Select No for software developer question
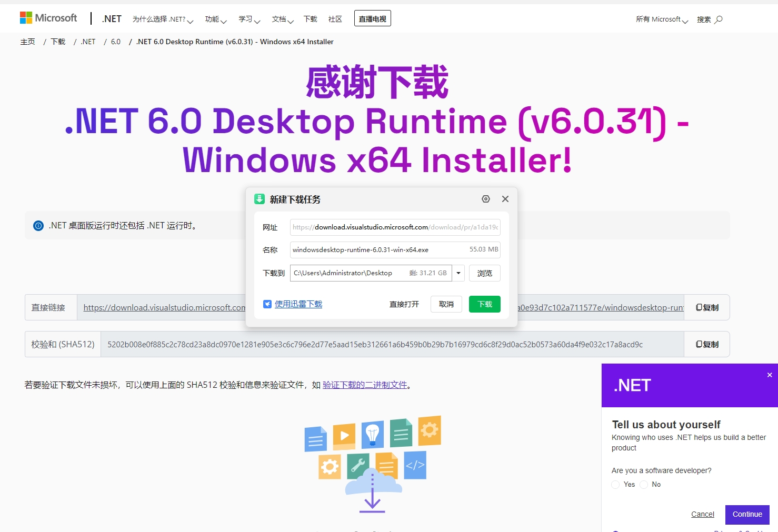Image resolution: width=778 pixels, height=532 pixels. pyautogui.click(x=644, y=485)
